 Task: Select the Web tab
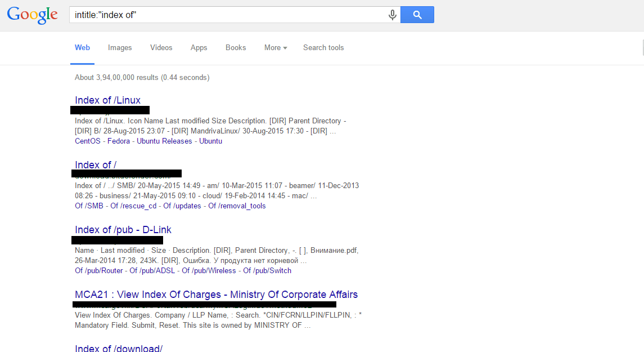point(82,48)
